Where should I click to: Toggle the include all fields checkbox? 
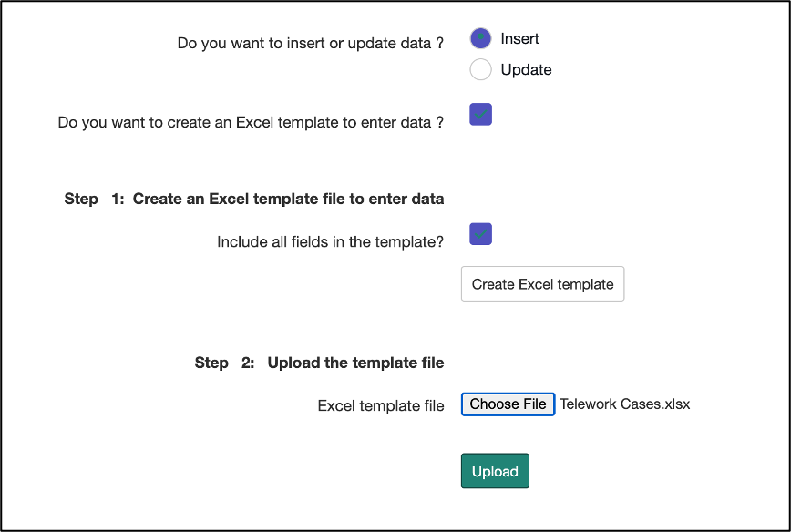click(x=480, y=234)
